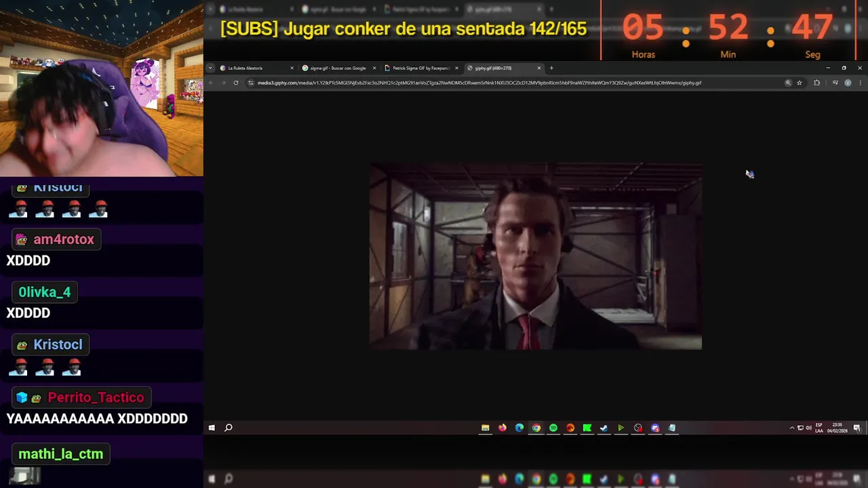Open the Chrome extensions puzzle icon
Viewport: 868px width, 488px height.
(x=816, y=83)
